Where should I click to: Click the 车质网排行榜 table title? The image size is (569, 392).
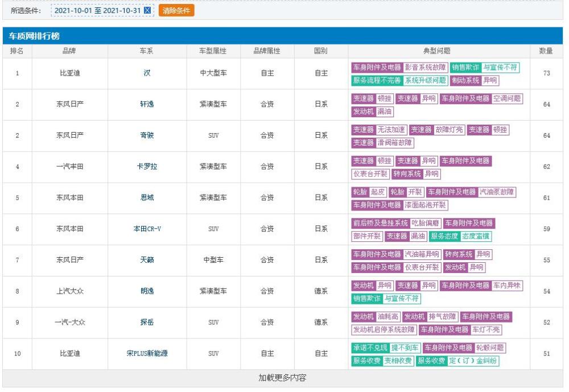34,36
